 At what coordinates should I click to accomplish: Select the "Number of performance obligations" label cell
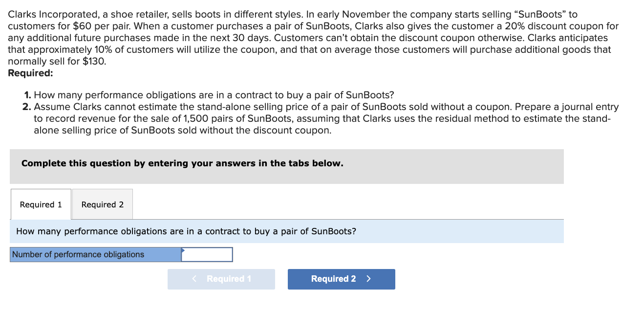pyautogui.click(x=96, y=254)
